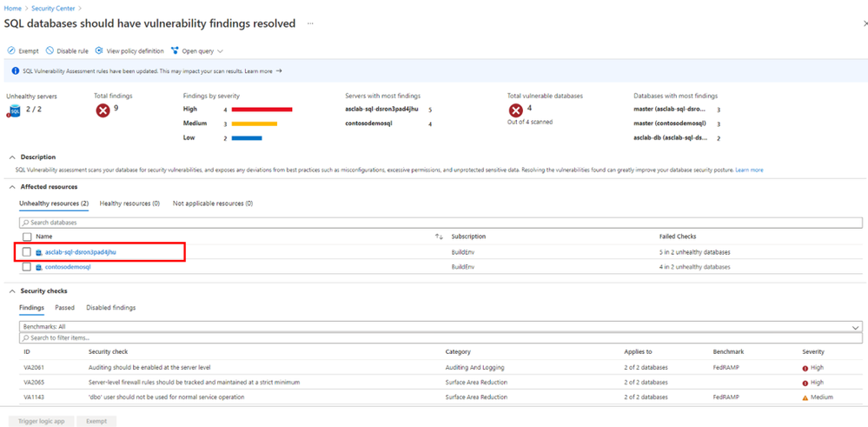Click FedRAMP benchmark in VA2061 row
Image resolution: width=868 pixels, height=427 pixels.
pos(726,368)
